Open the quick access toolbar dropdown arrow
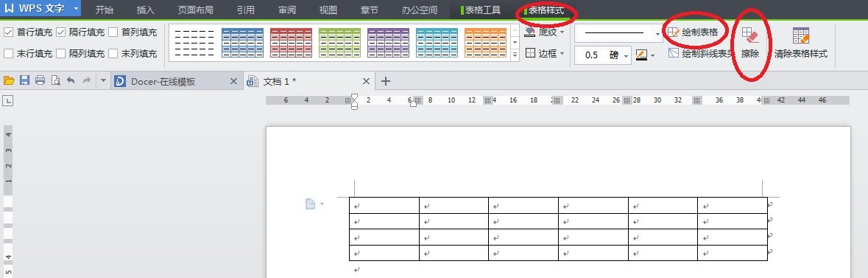 pyautogui.click(x=103, y=81)
